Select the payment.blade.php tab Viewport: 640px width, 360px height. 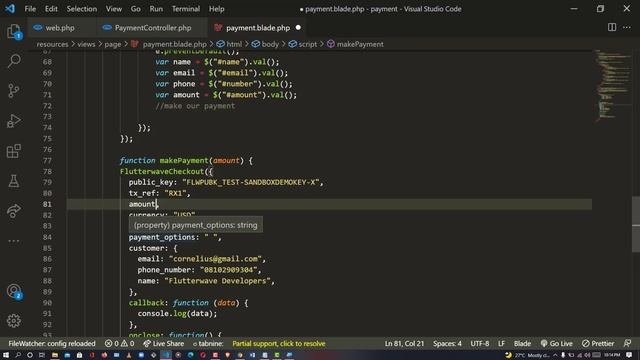258,28
